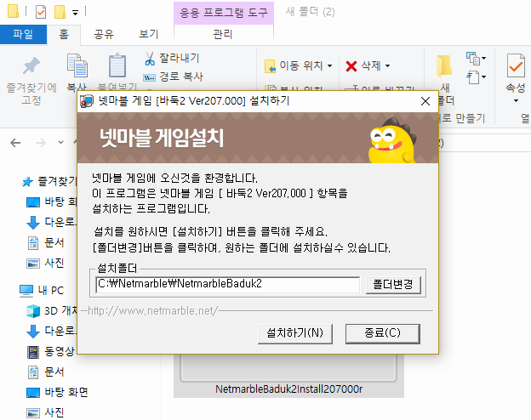Click the 설치하기(N) install button
The image size is (531, 420).
tap(295, 333)
